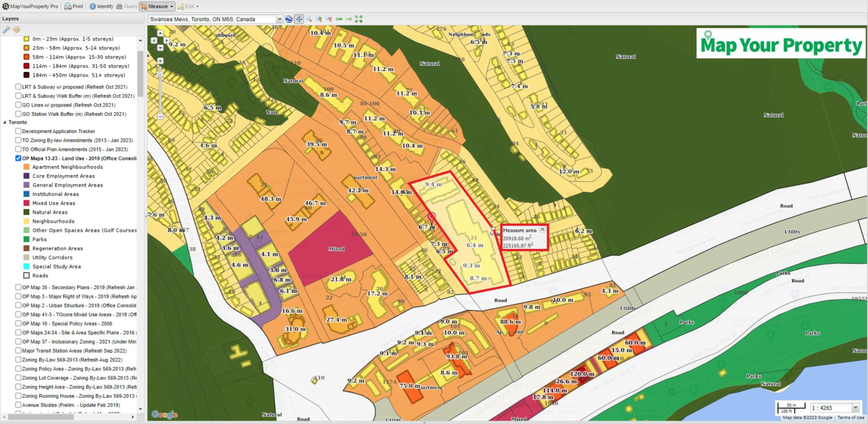Go back to the previous map view

[x=339, y=19]
